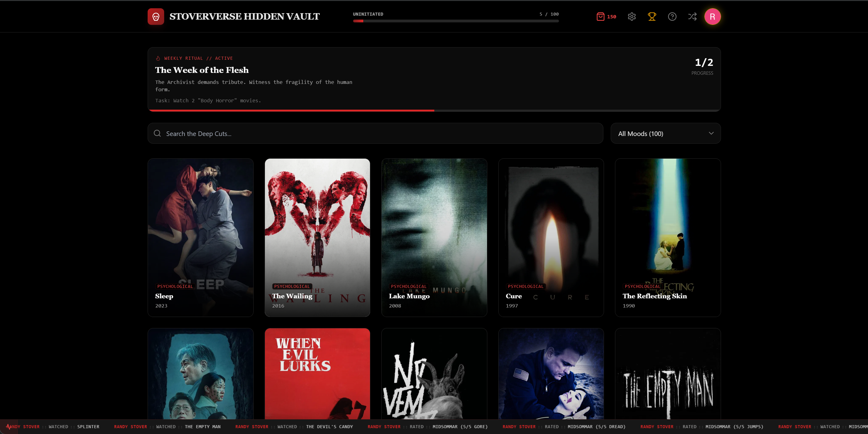The height and width of the screenshot is (434, 868).
Task: Click the year 2016 under The Wailing
Action: tap(278, 306)
